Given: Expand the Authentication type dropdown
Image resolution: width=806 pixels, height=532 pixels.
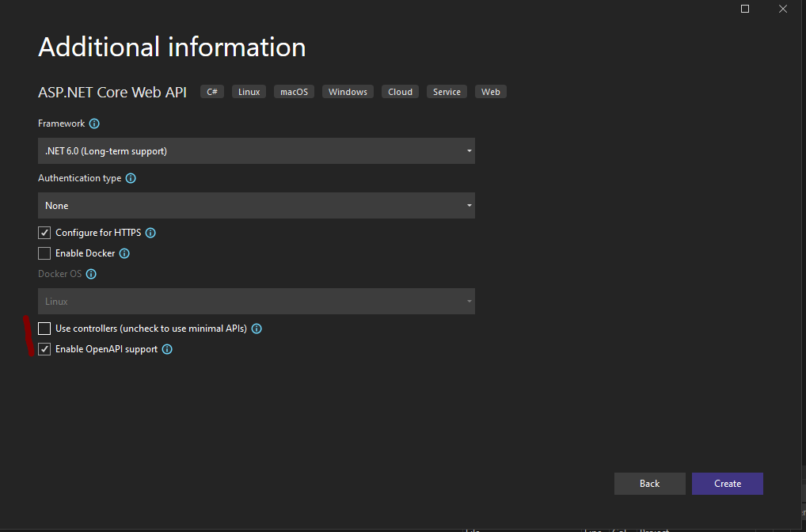Looking at the screenshot, I should [x=257, y=206].
